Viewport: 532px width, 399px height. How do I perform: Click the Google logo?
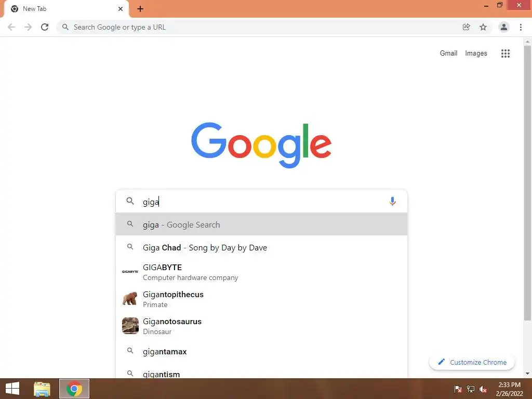pos(261,145)
